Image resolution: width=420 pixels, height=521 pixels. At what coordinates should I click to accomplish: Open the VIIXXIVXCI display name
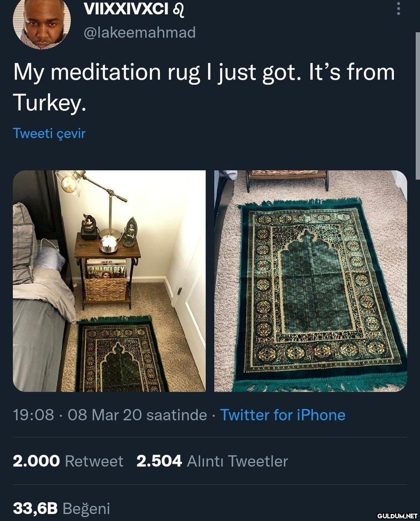(x=126, y=9)
